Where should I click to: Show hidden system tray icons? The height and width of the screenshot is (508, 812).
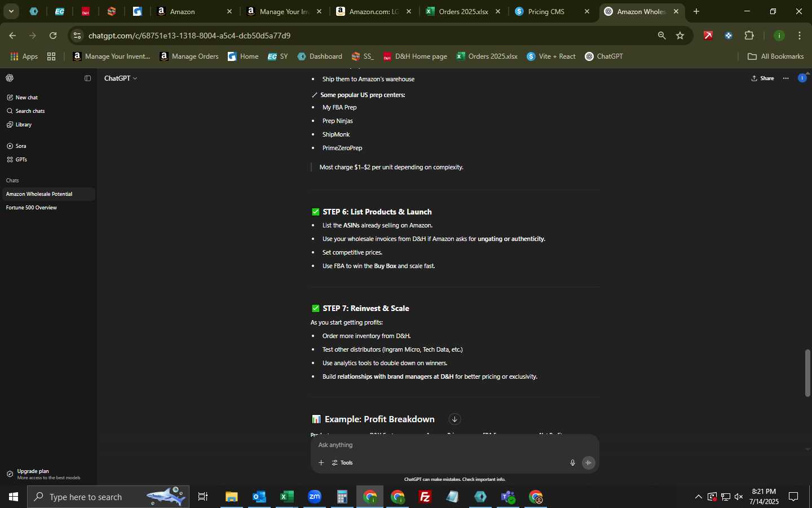698,497
